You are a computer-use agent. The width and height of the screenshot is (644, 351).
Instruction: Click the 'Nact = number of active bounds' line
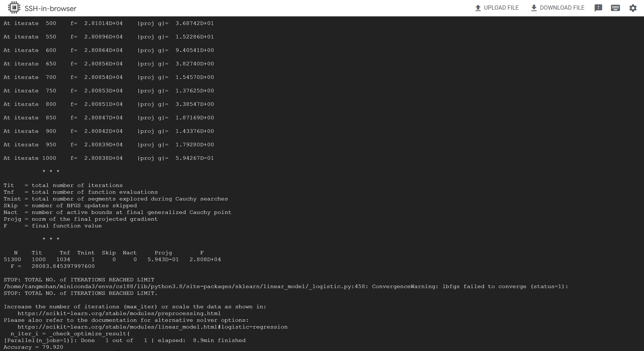118,212
